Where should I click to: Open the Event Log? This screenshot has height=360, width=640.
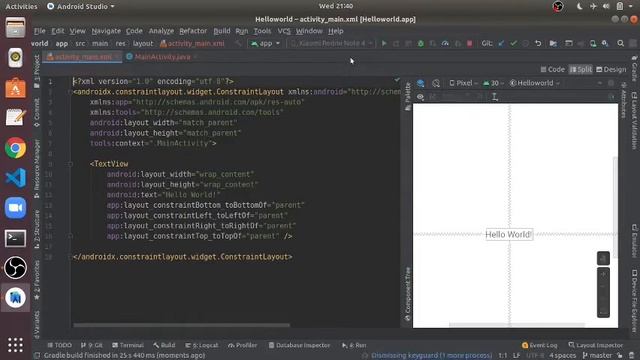539,345
